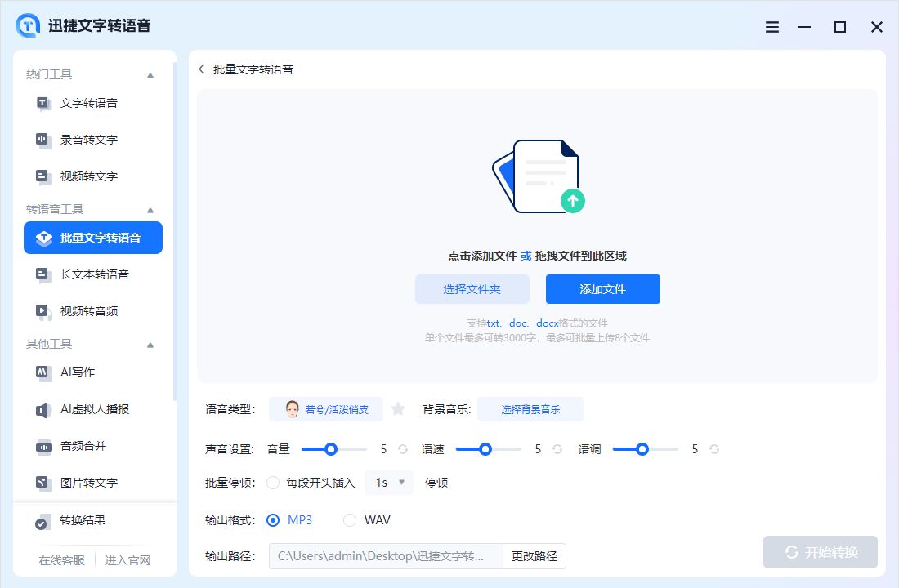Click the 语调 slider handle

pyautogui.click(x=642, y=449)
